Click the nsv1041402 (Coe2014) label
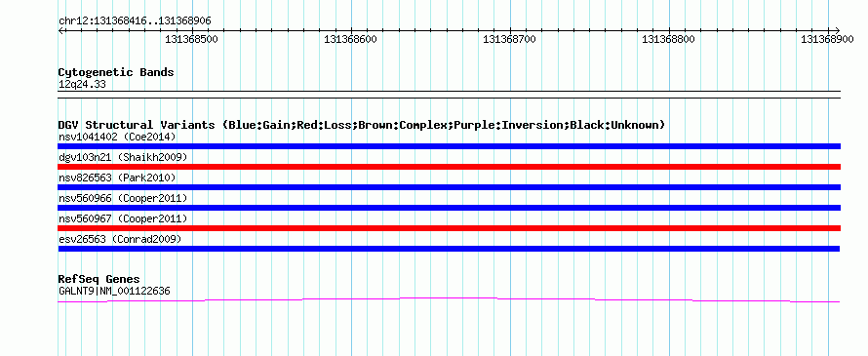This screenshot has width=868, height=356. (x=117, y=137)
